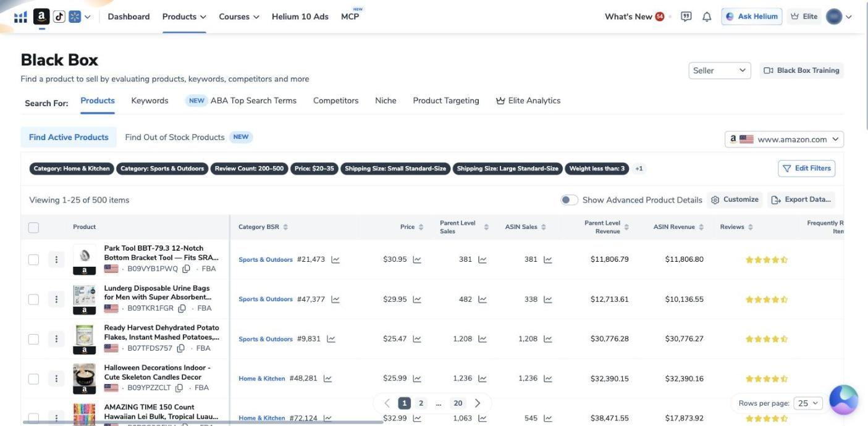
Task: Open Black Box Training video
Action: coord(801,70)
